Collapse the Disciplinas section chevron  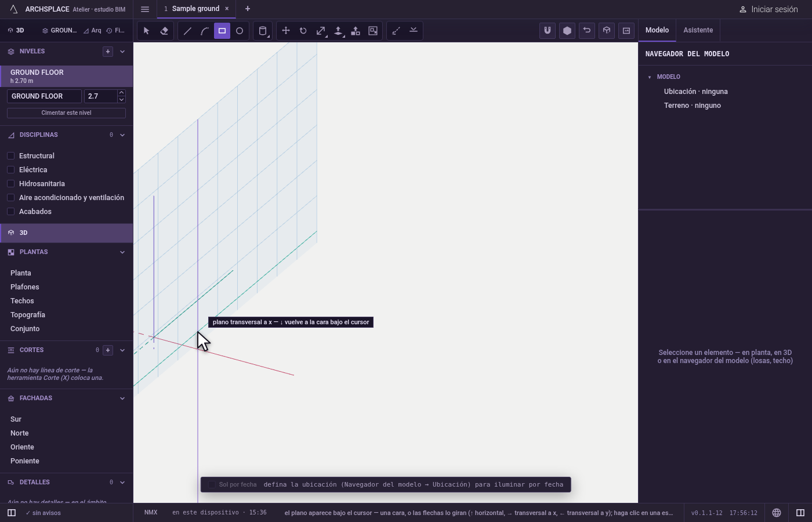[122, 135]
